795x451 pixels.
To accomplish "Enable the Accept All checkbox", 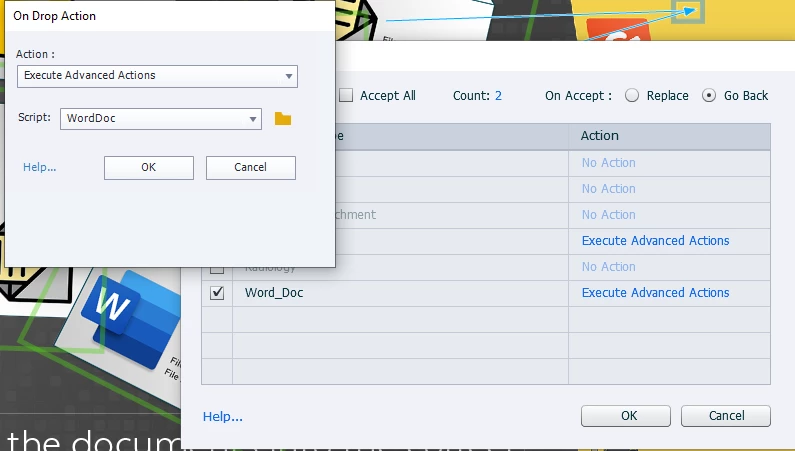I will [346, 95].
